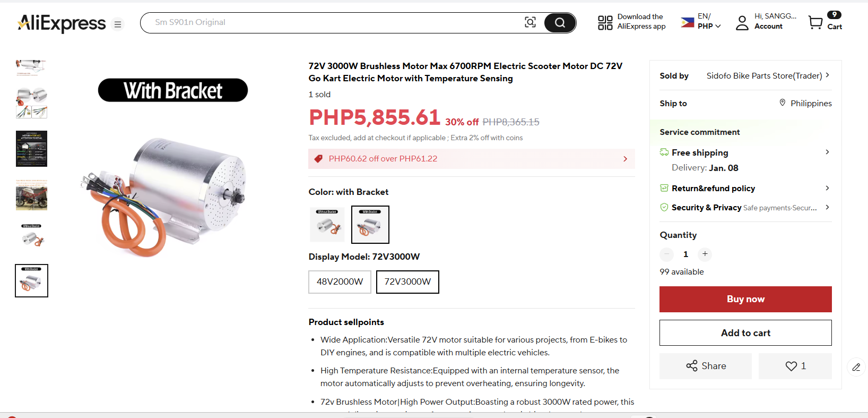868x418 pixels.
Task: Select the 72V3000W display model
Action: (x=407, y=281)
